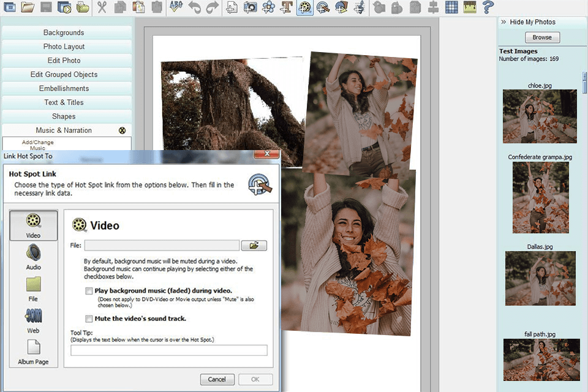Click the Add Text 'T' icon
Screen dimensions: 588x392
click(287, 7)
